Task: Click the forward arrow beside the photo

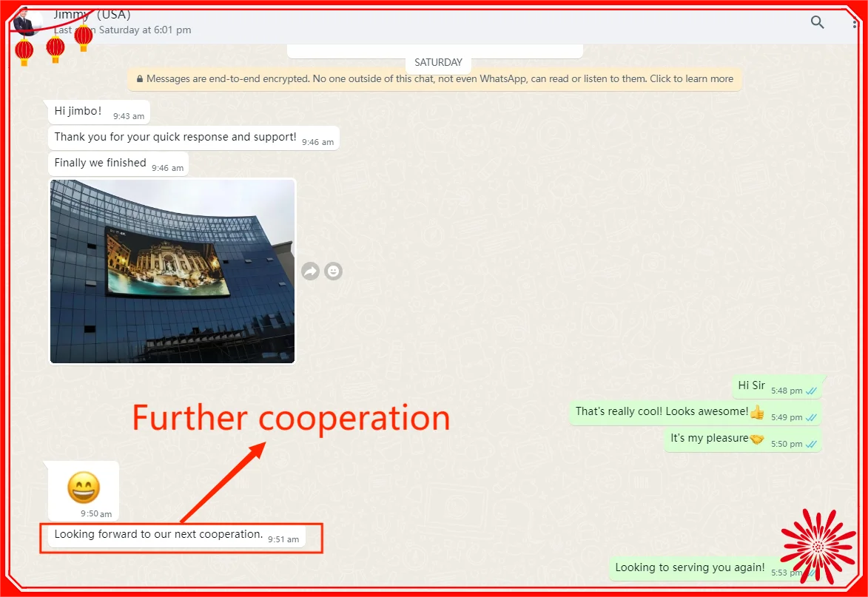Action: tap(310, 271)
